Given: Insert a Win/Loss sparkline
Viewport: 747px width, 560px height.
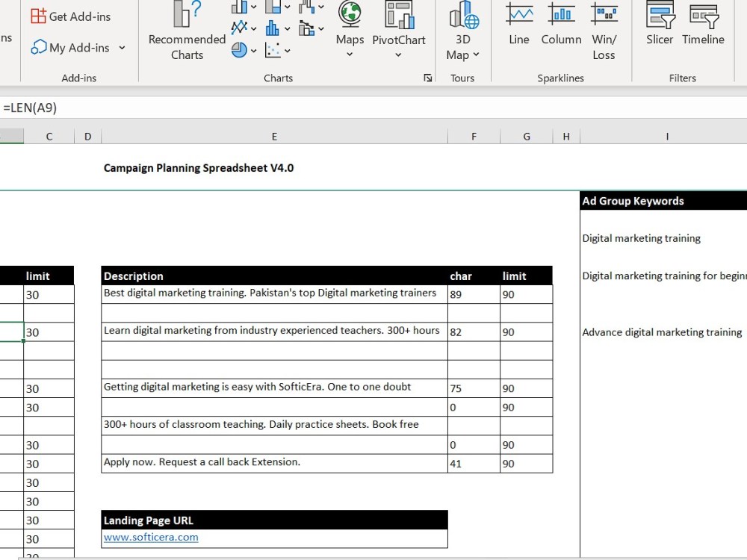Looking at the screenshot, I should 604,31.
